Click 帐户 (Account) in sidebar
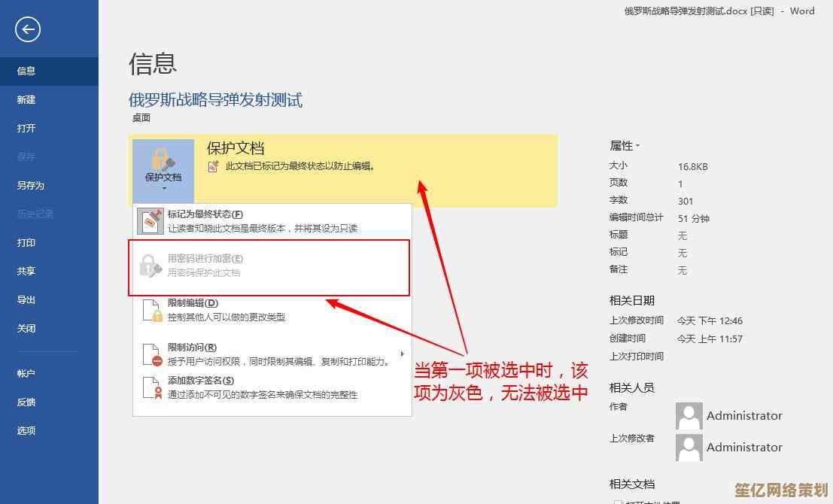 tap(26, 374)
